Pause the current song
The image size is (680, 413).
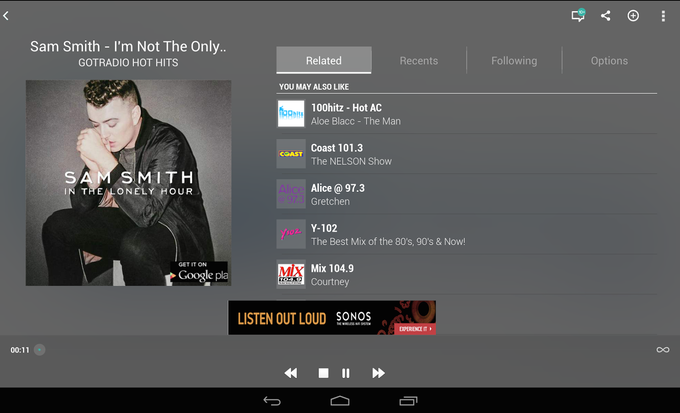tap(346, 373)
